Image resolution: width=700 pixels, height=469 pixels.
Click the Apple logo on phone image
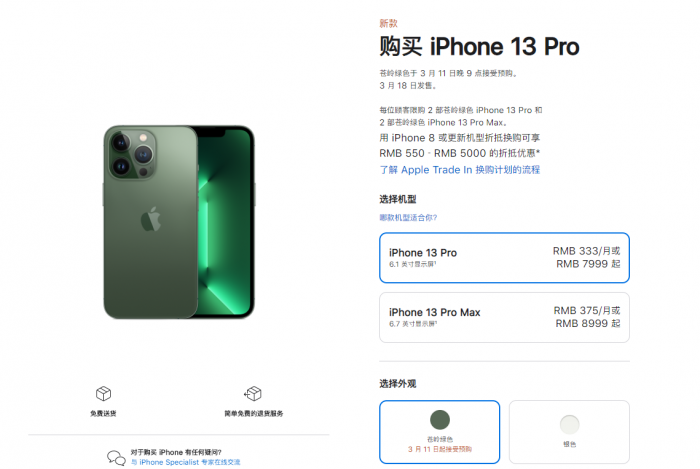[x=151, y=219]
